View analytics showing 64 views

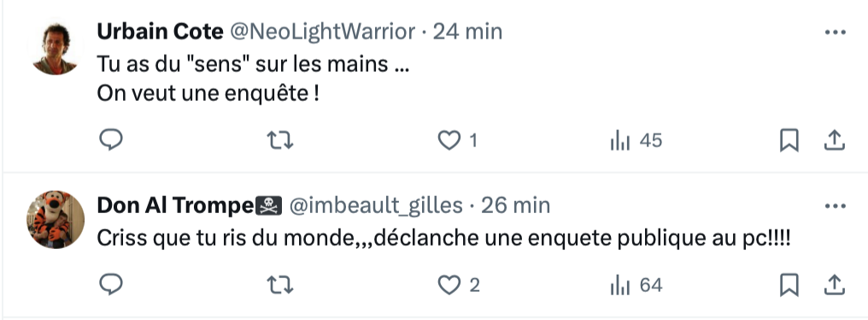636,285
